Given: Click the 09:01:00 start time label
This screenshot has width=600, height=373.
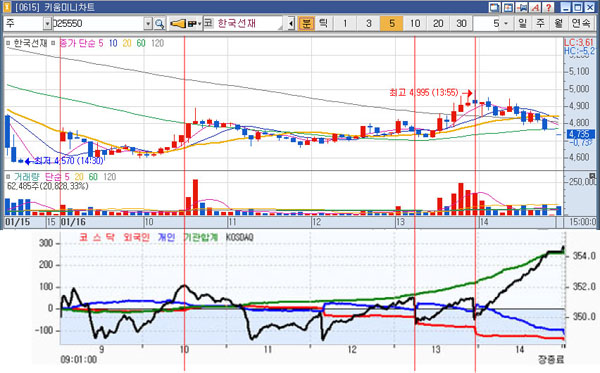Looking at the screenshot, I should pos(78,360).
